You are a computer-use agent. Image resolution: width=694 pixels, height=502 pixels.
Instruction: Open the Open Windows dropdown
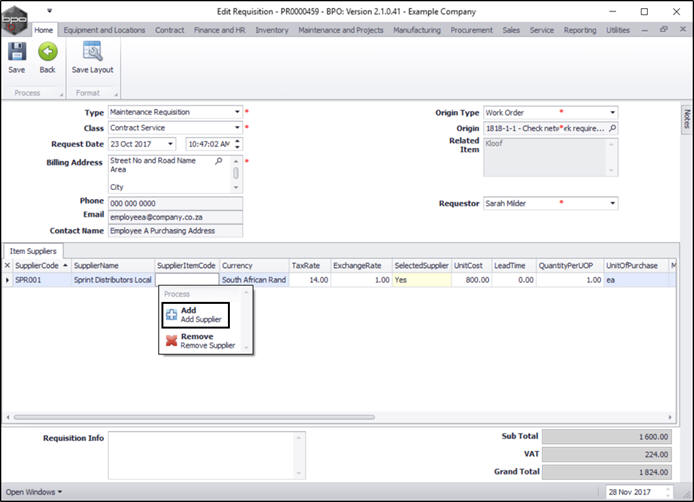(x=34, y=492)
